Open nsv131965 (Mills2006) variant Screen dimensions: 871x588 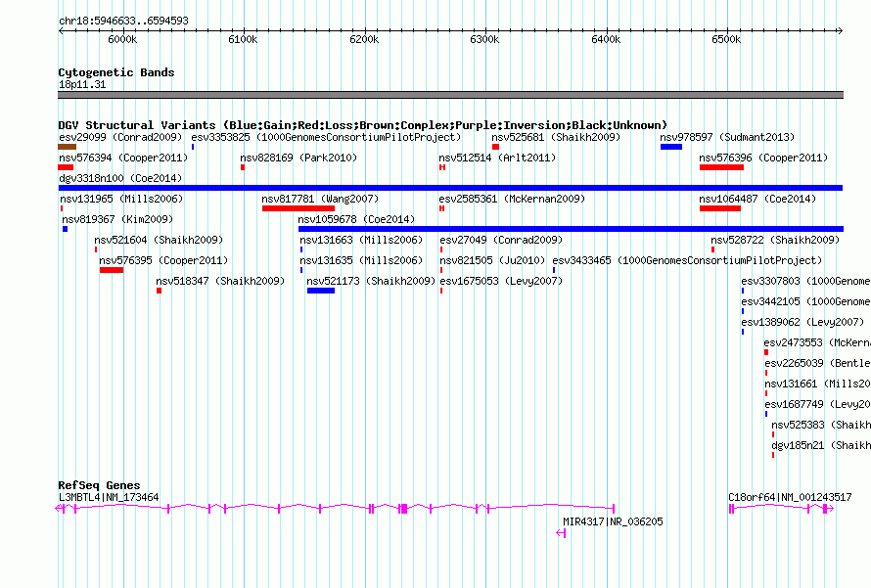[x=121, y=199]
